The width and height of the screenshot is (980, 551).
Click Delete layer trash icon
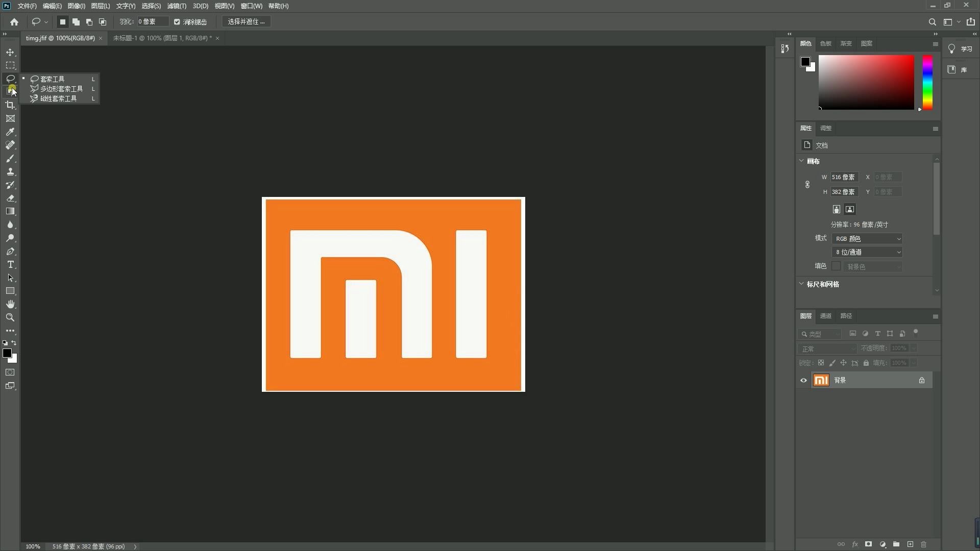tap(924, 544)
